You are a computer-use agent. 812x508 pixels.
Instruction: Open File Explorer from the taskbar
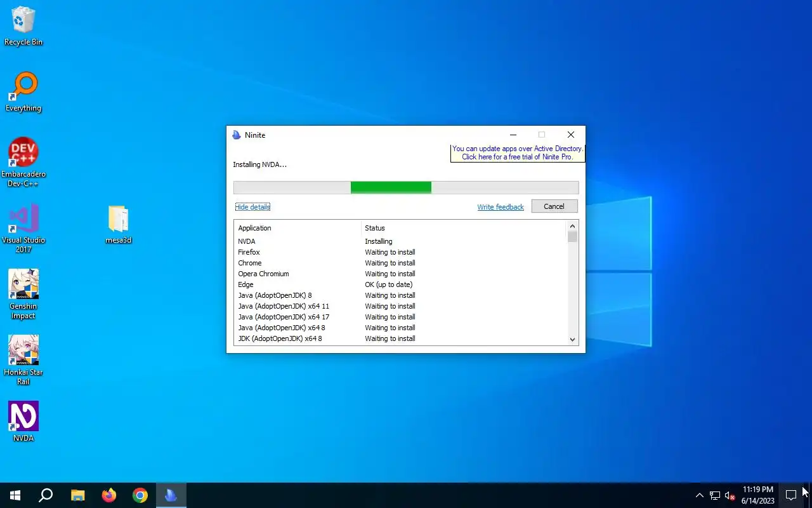(77, 495)
